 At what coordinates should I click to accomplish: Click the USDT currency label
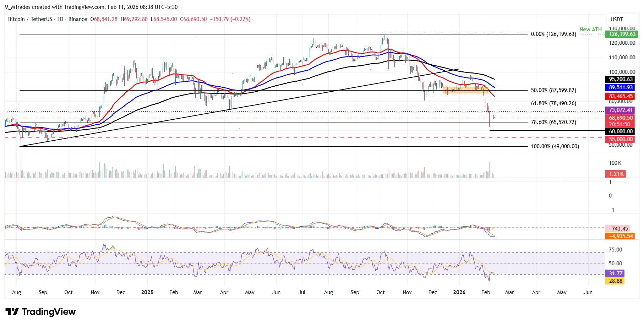click(x=617, y=20)
